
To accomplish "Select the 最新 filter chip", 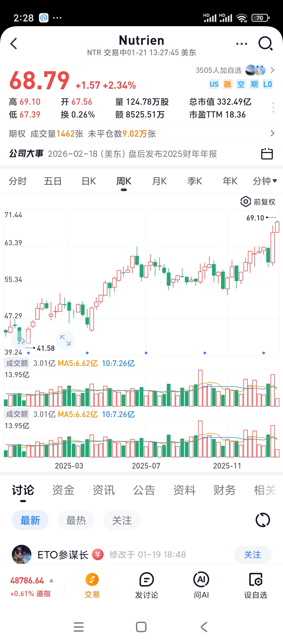I will [x=30, y=520].
